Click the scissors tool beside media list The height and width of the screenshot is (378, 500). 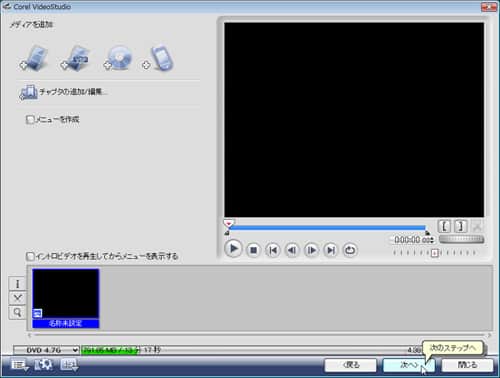tap(17, 298)
